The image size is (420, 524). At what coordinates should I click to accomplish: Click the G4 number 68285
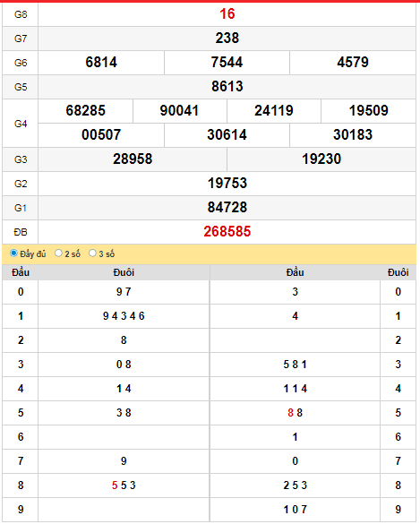86,110
